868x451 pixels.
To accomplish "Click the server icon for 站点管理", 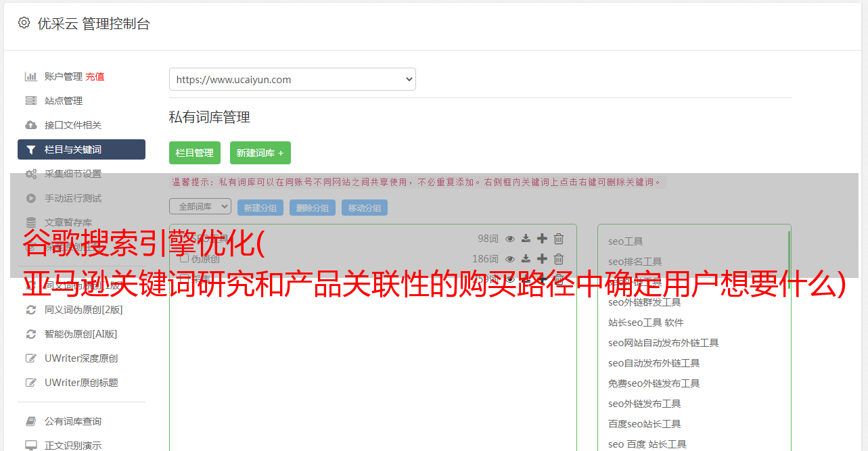I will [30, 101].
